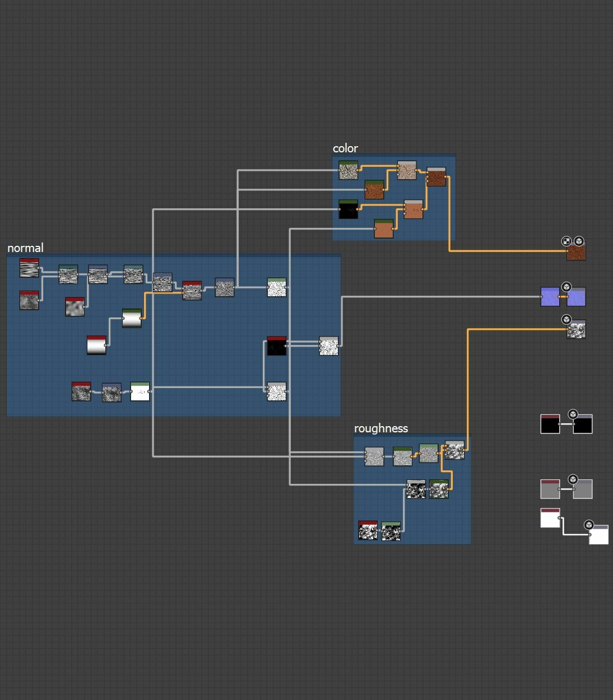
Task: Select the gray-header black-white node in the roughness middle row
Action: coord(415,489)
